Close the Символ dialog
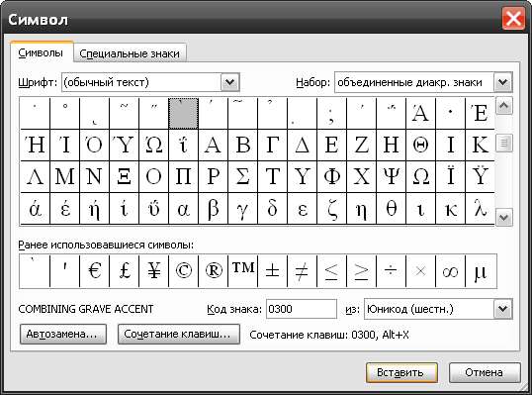 513,19
